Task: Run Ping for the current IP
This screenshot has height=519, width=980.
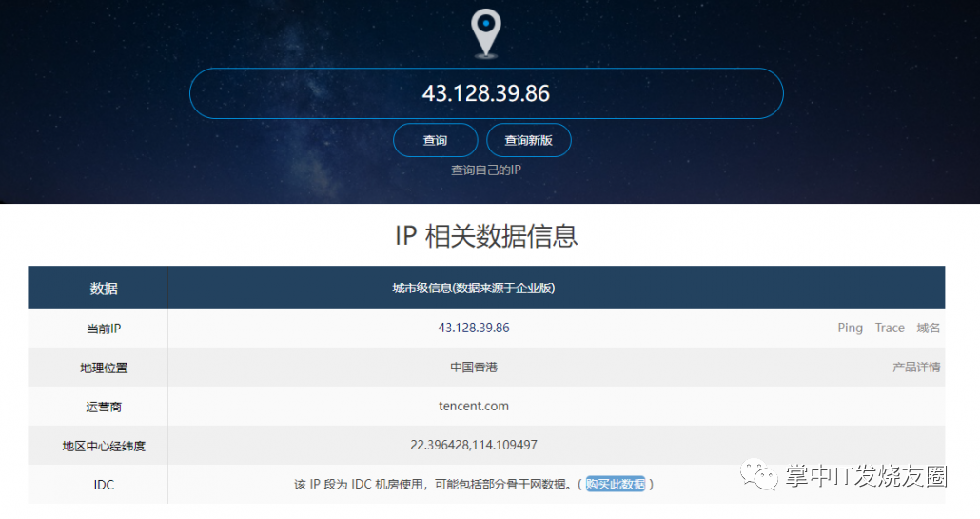Action: (850, 328)
